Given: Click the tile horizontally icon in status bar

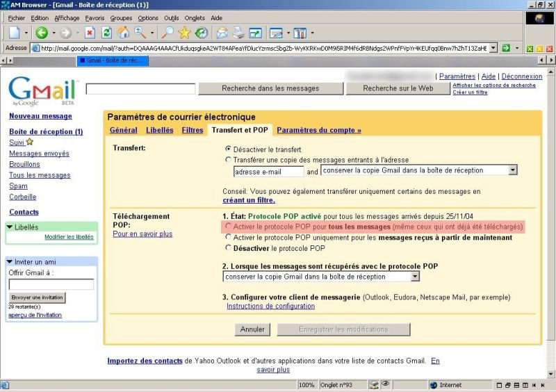Looking at the screenshot, I should coord(516,385).
